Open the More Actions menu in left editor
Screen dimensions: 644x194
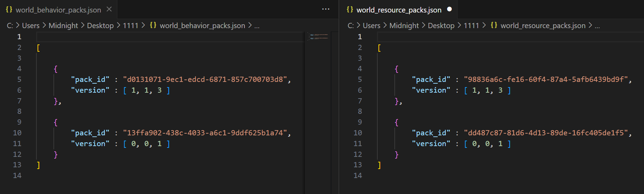326,9
